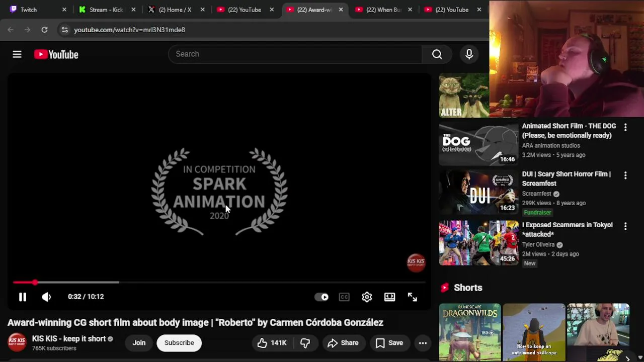Viewport: 644px width, 362px height.
Task: Open options for DUI Scary Short video
Action: click(625, 175)
